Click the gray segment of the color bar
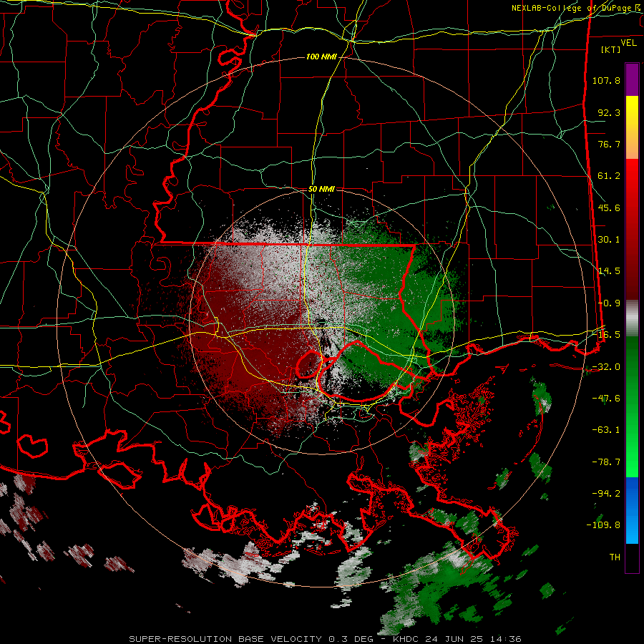Image resolution: width=644 pixels, height=644 pixels. click(x=632, y=318)
